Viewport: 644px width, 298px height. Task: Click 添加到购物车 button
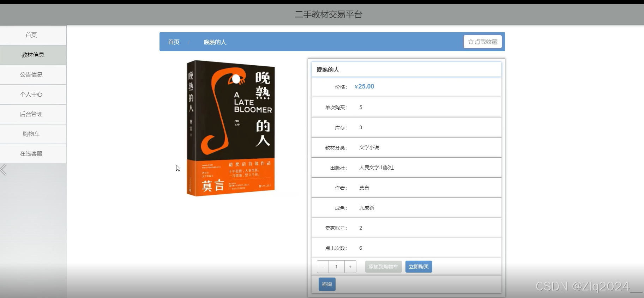[x=383, y=267]
